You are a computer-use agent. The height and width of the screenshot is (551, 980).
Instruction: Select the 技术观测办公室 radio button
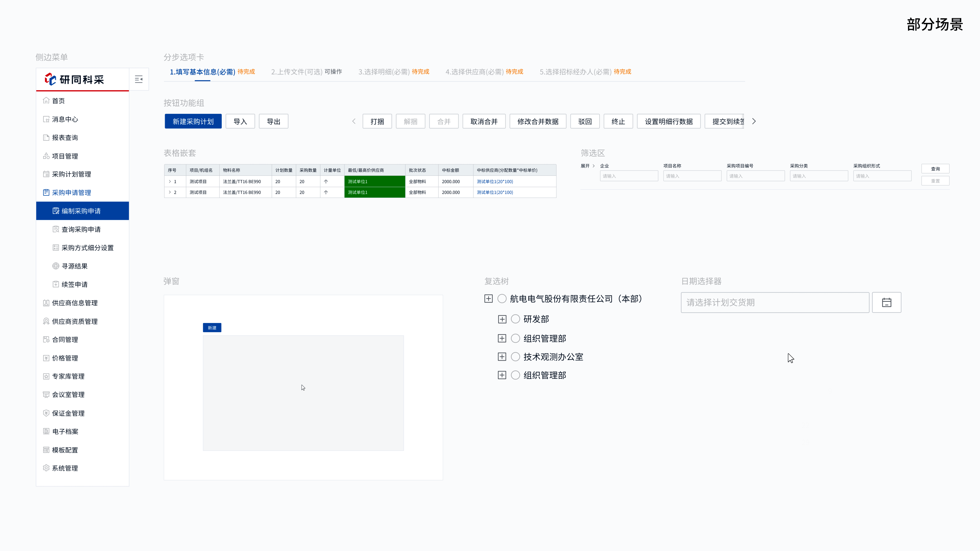515,356
